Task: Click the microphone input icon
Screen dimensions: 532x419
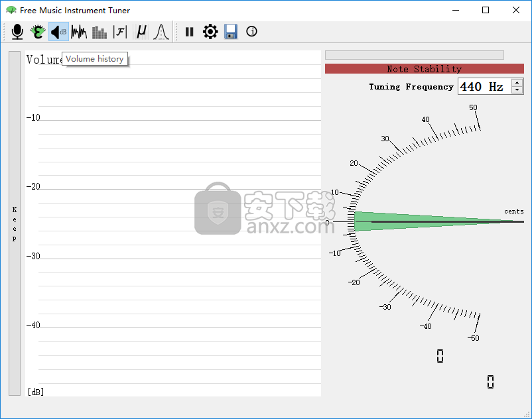Action: coord(17,32)
